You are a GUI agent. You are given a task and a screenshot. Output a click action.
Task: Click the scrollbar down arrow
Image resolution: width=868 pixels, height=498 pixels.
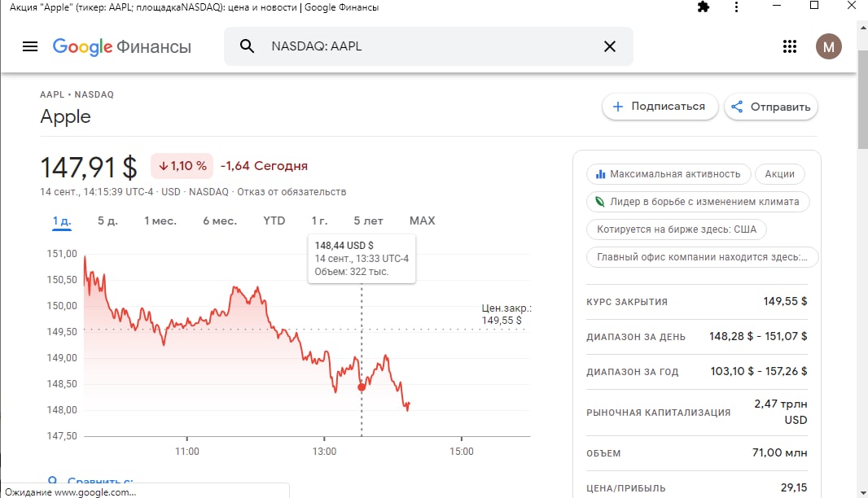862,492
